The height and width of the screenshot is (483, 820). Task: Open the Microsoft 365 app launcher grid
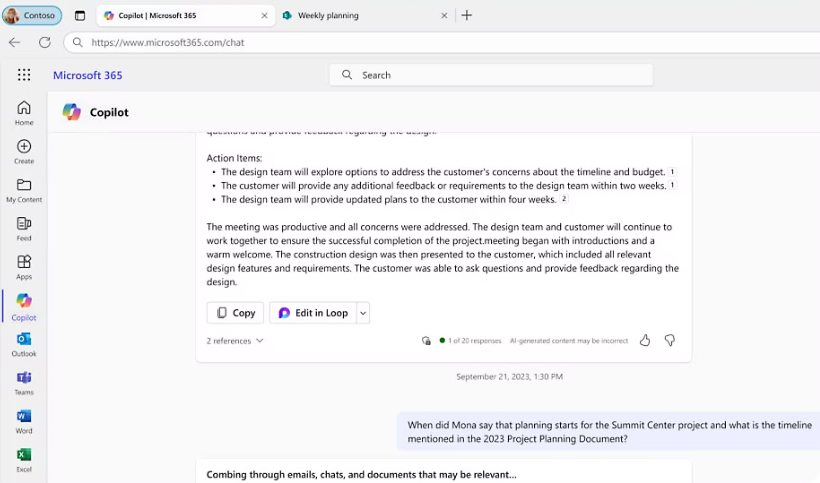pyautogui.click(x=24, y=75)
